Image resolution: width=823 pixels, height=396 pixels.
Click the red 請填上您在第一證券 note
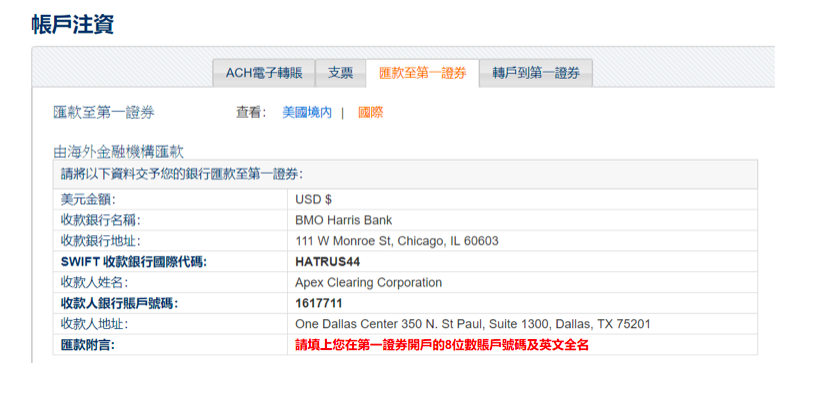coord(442,345)
